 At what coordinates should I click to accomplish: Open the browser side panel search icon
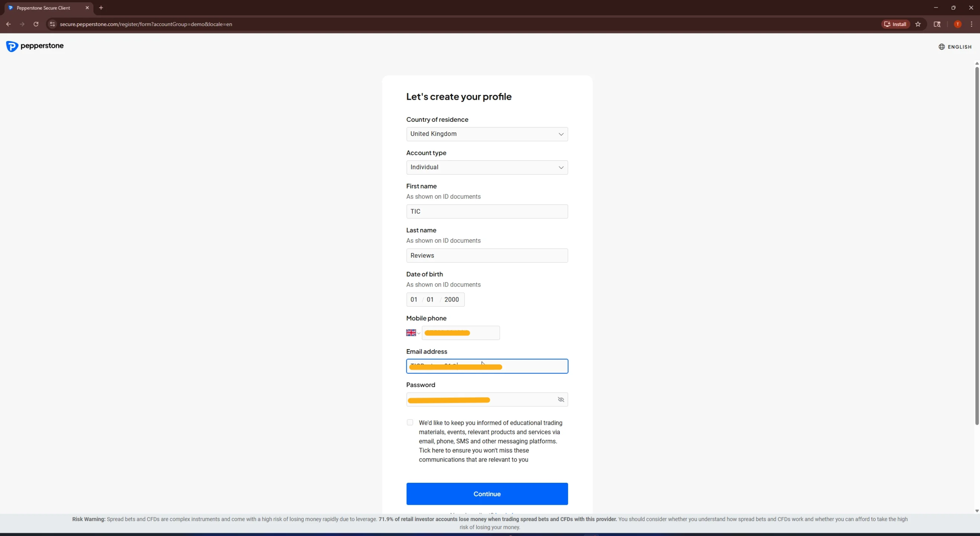pos(937,24)
